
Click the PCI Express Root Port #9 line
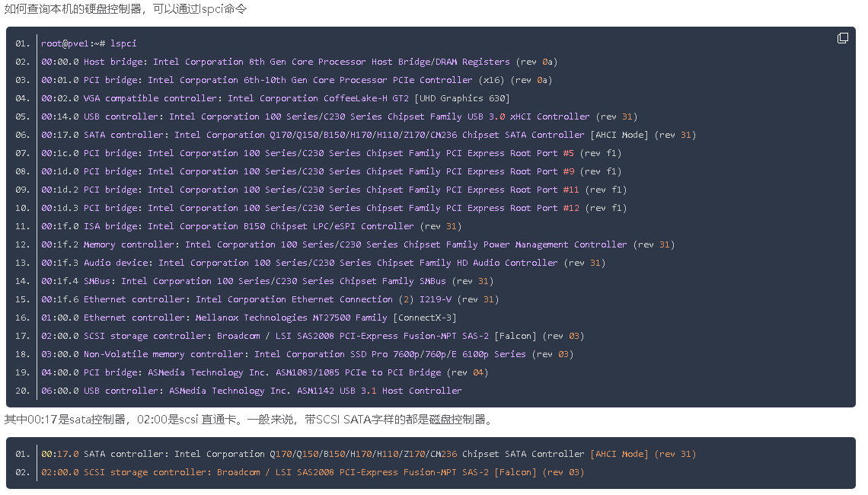(331, 171)
